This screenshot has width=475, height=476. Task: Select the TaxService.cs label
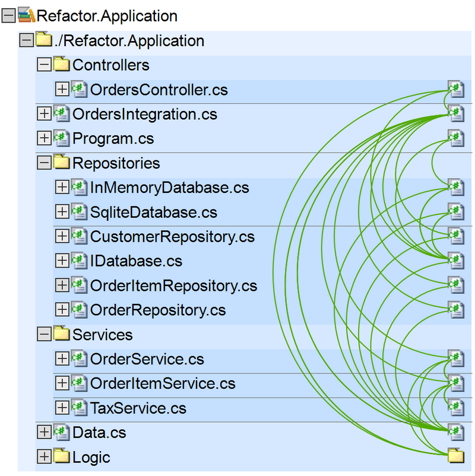coord(138,408)
